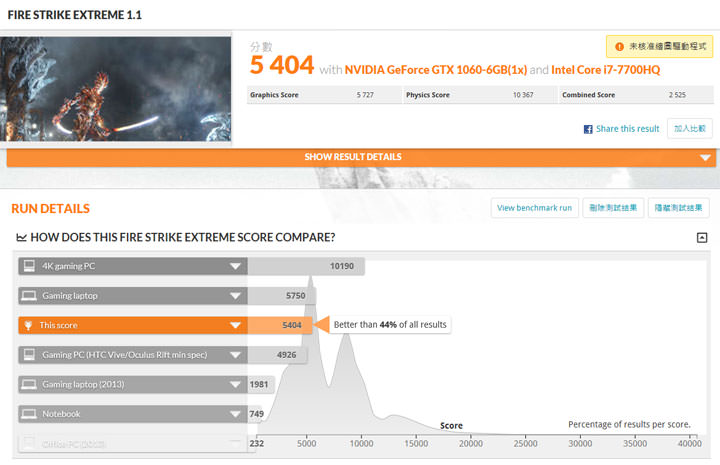Expand the This score dropdown arrow

point(236,325)
